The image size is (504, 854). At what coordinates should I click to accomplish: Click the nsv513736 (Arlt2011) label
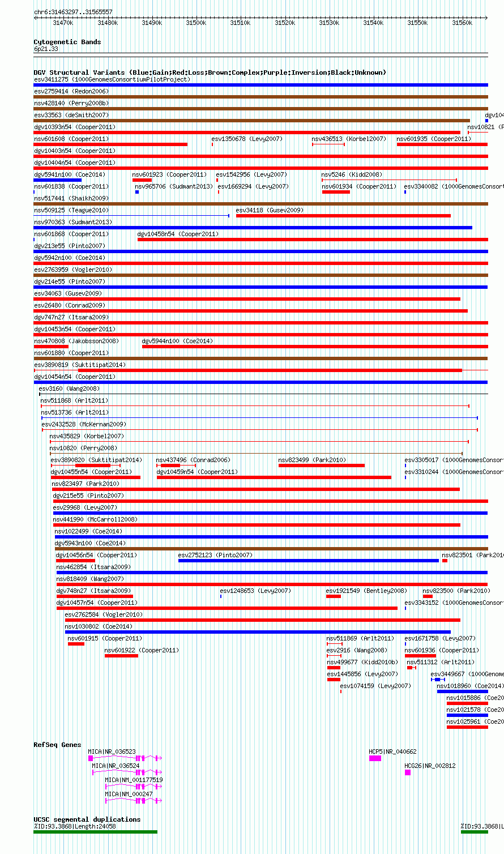75,413
